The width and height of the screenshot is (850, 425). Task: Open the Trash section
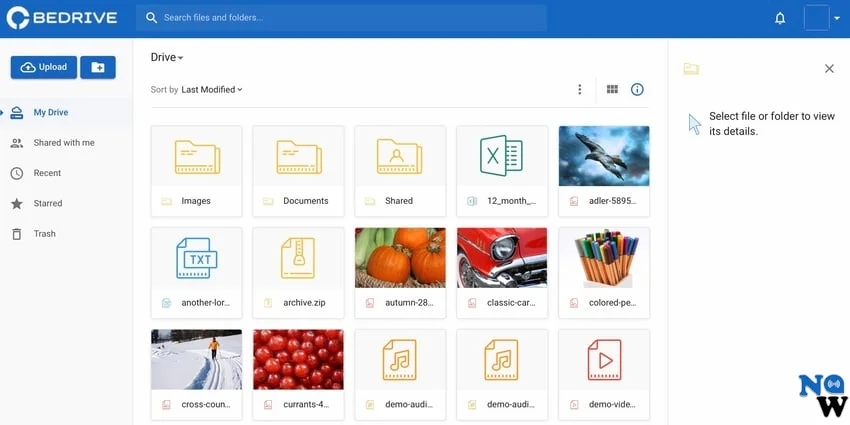pyautogui.click(x=44, y=234)
